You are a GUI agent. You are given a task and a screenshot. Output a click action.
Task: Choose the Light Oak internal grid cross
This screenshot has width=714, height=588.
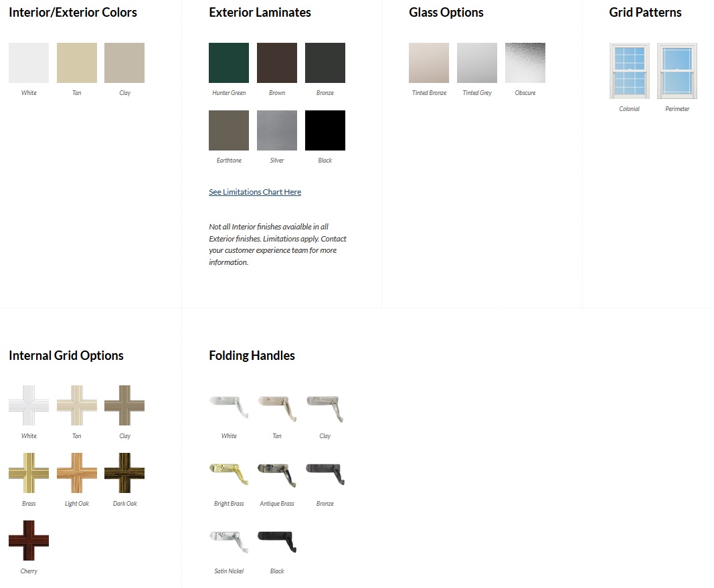[77, 473]
